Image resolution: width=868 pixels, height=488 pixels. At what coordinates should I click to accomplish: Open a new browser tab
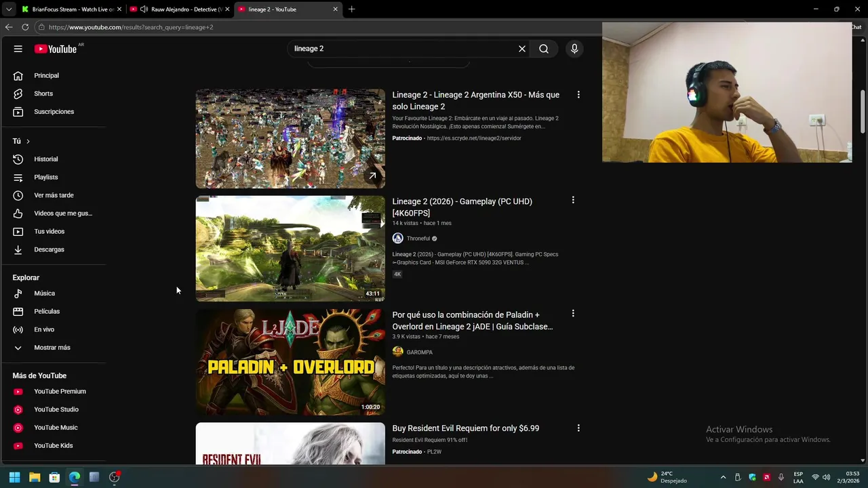point(351,9)
